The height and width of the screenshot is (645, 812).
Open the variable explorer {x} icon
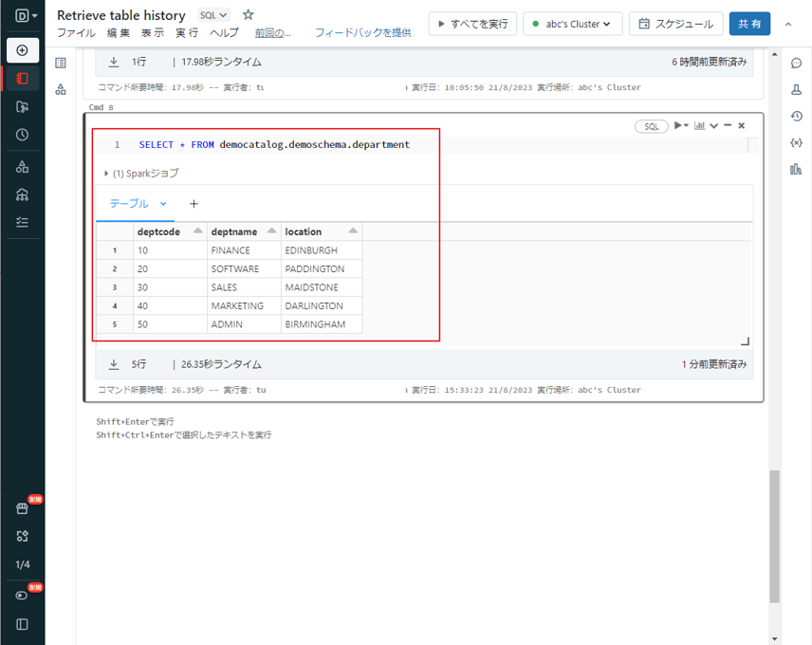(795, 142)
